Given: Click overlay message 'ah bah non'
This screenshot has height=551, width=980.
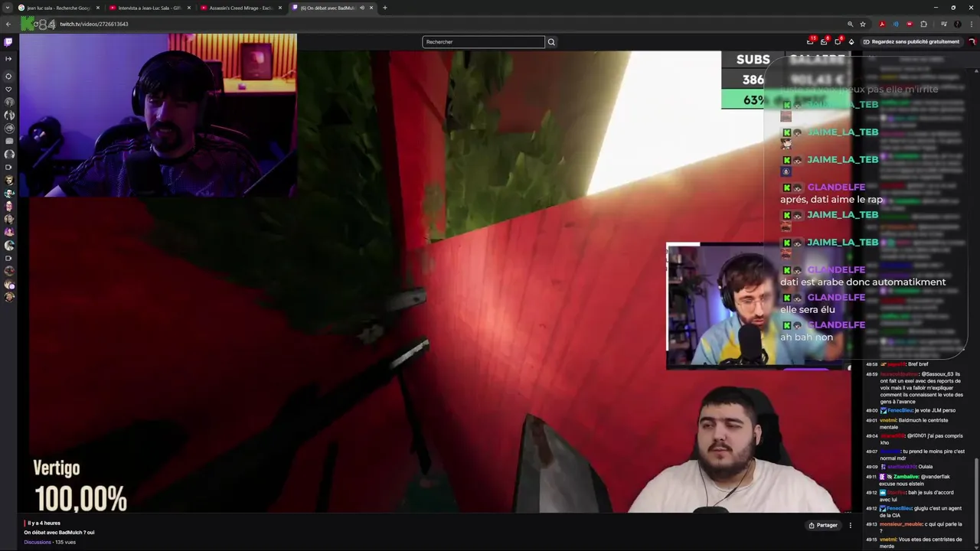Looking at the screenshot, I should click(806, 337).
